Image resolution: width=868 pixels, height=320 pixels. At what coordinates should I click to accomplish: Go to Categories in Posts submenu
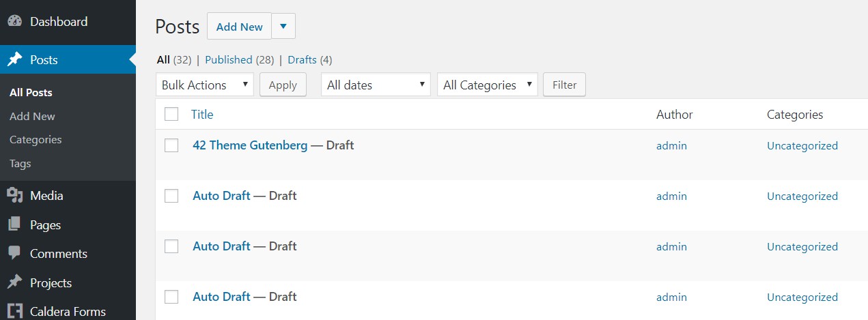(x=36, y=140)
